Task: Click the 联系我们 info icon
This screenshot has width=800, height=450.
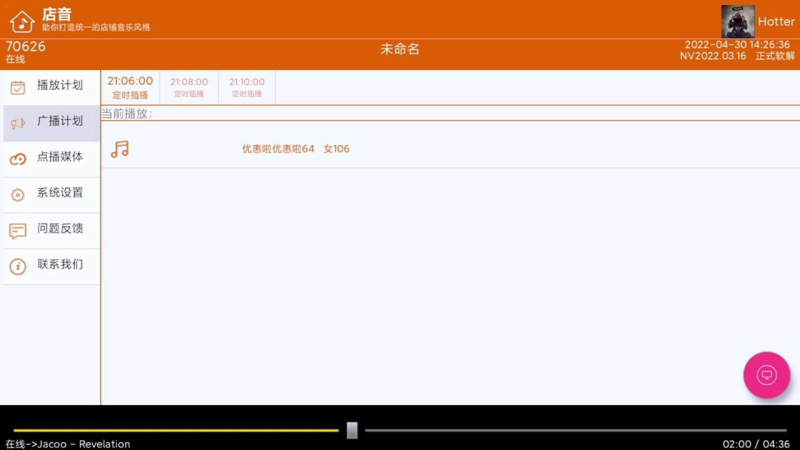Action: (x=17, y=266)
